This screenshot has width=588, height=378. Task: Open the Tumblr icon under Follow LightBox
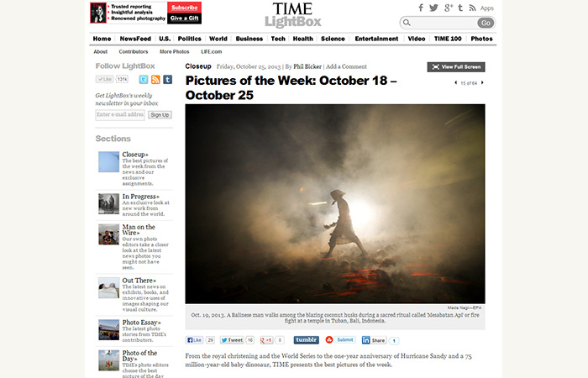[x=168, y=80]
